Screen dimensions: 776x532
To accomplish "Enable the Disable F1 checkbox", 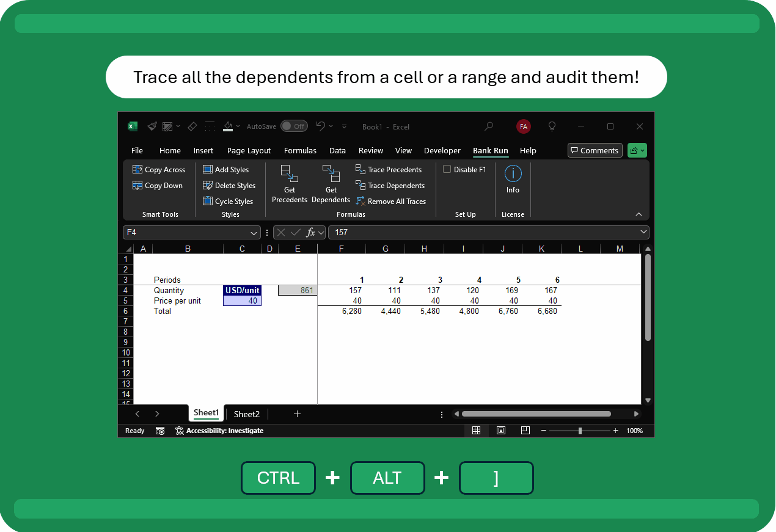I will click(x=447, y=170).
